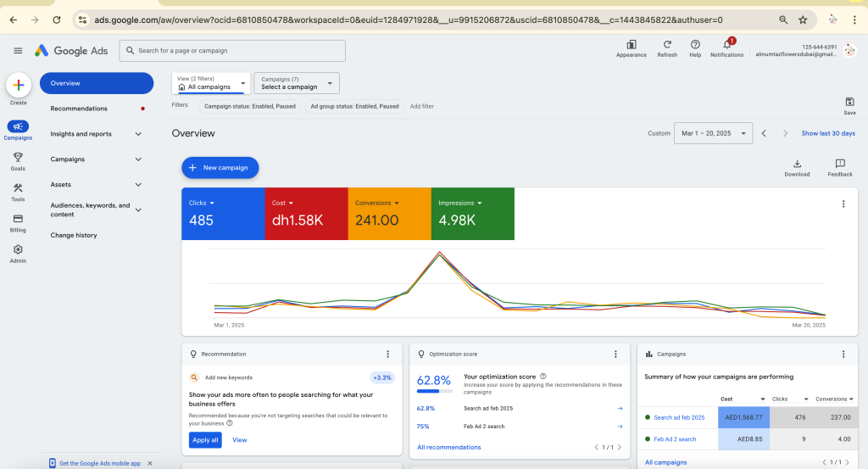The height and width of the screenshot is (469, 868).
Task: Open the Select a campaign dropdown
Action: pos(297,83)
